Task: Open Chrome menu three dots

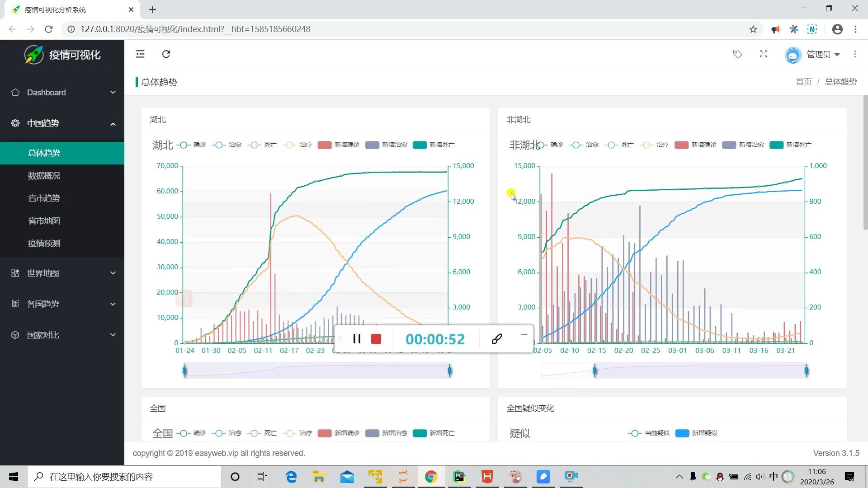Action: point(856,29)
